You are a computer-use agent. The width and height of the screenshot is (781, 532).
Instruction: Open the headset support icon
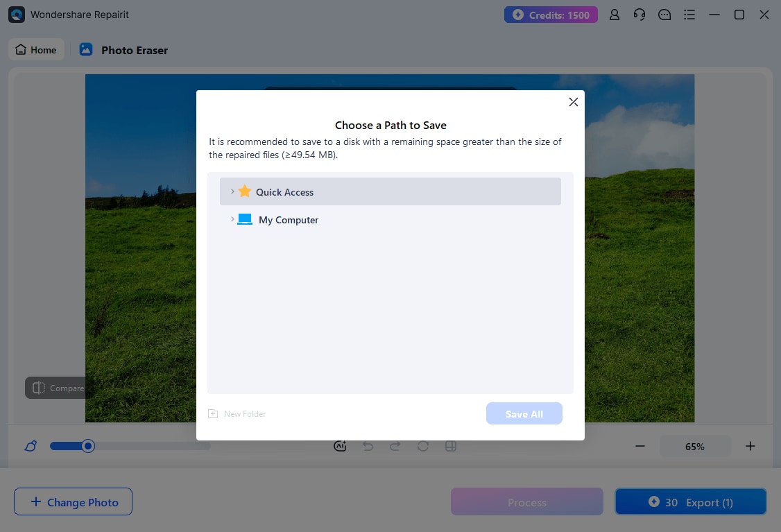(x=640, y=15)
